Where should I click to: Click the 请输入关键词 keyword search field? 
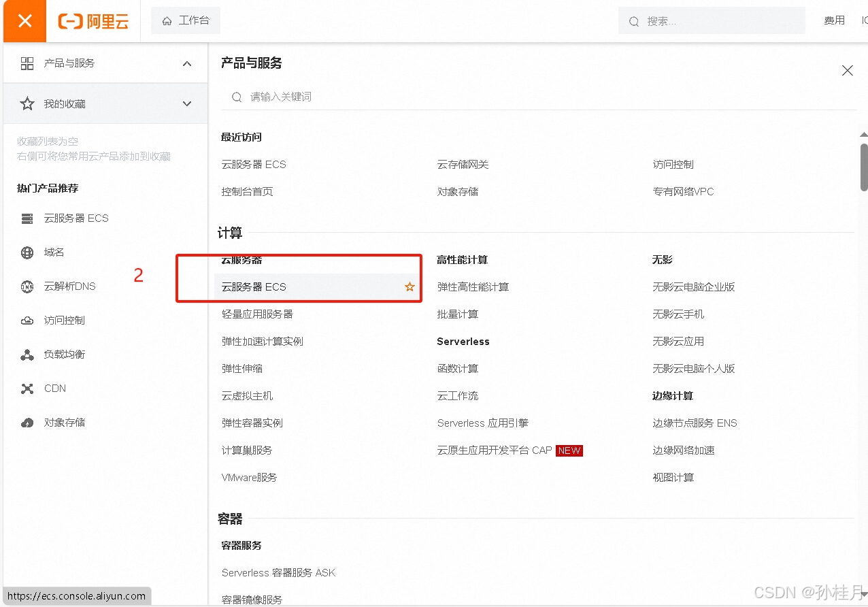coord(539,97)
